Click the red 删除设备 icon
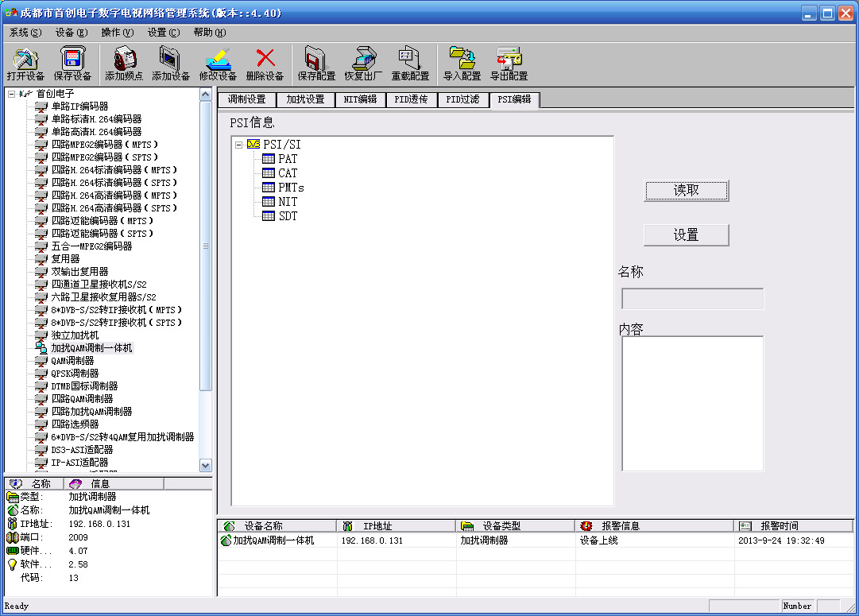The image size is (859, 616). [265, 58]
